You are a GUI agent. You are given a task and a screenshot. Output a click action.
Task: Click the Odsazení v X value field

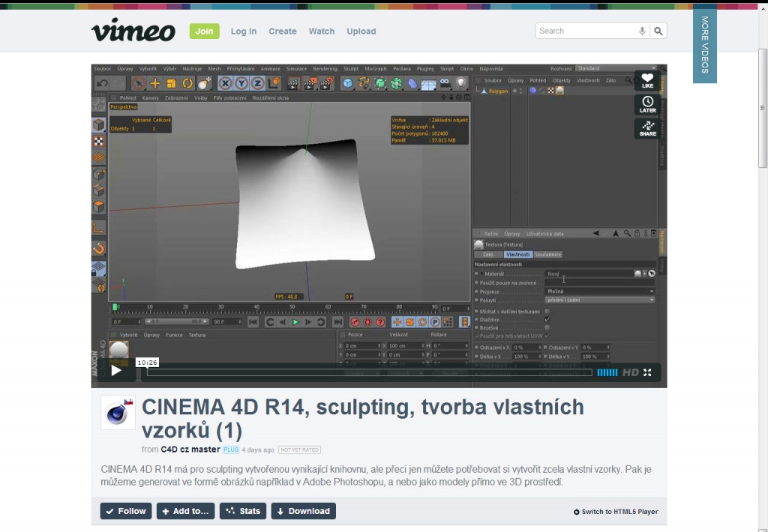pos(526,348)
